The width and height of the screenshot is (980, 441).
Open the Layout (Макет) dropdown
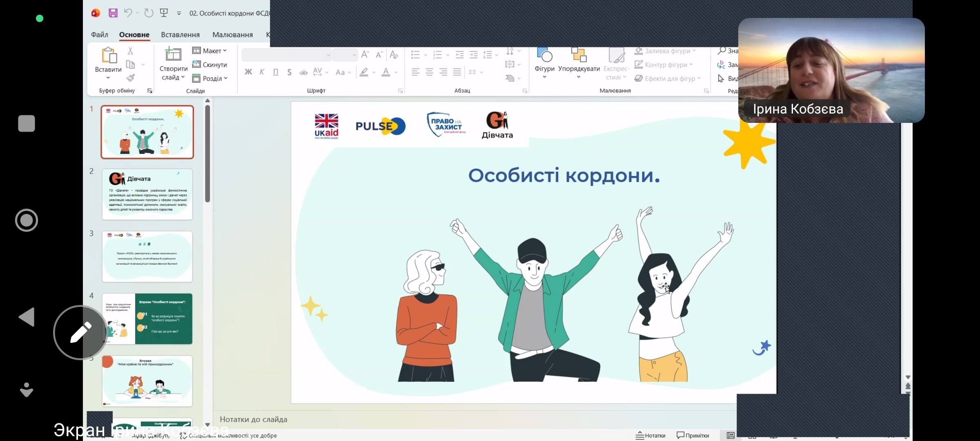click(210, 51)
